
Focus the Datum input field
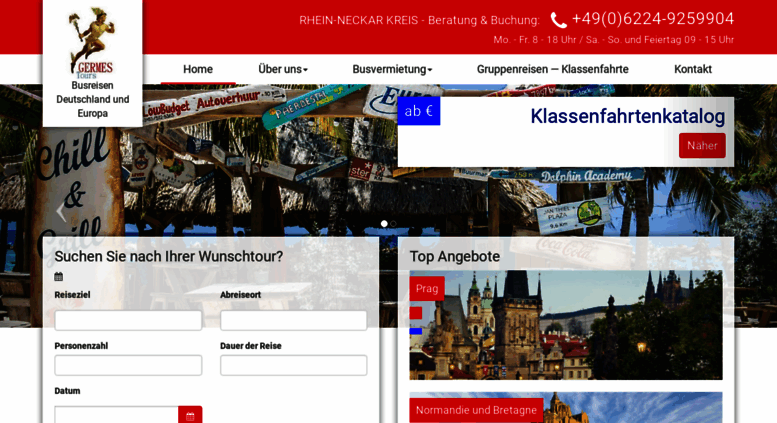coord(116,415)
